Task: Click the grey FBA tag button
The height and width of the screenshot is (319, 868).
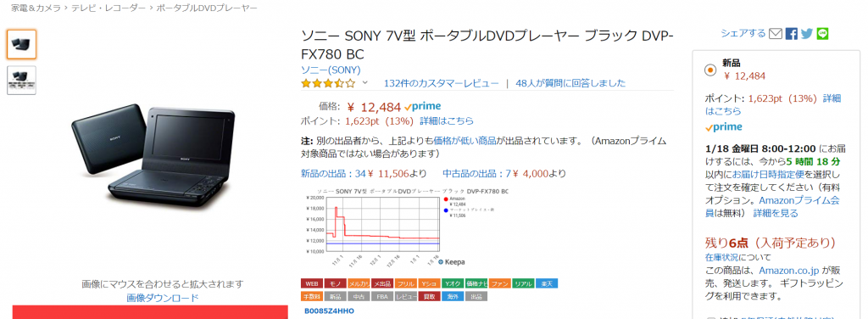Action: click(x=382, y=297)
